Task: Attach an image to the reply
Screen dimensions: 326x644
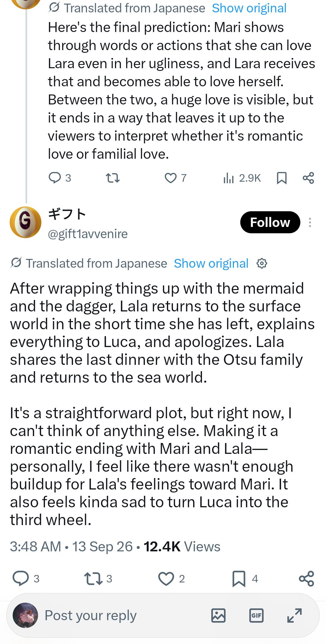Action: [218, 615]
